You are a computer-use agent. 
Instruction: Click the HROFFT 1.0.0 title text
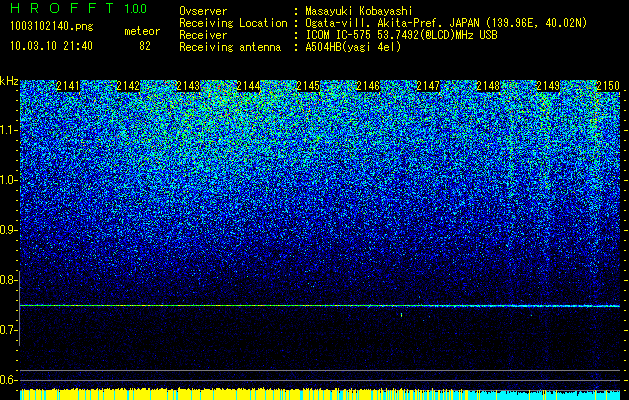(x=79, y=8)
